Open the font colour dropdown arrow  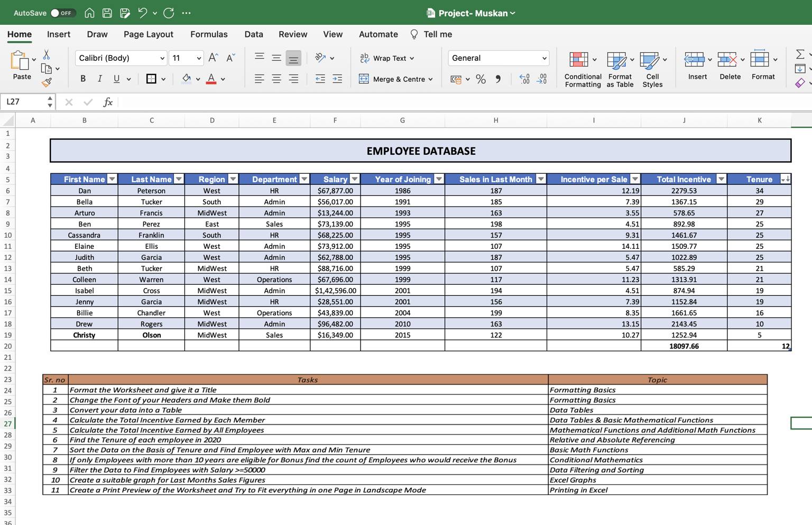click(223, 79)
